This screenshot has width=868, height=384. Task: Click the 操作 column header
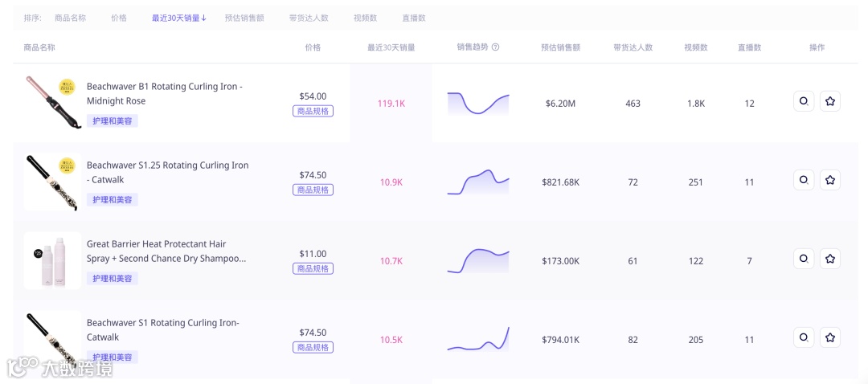817,47
